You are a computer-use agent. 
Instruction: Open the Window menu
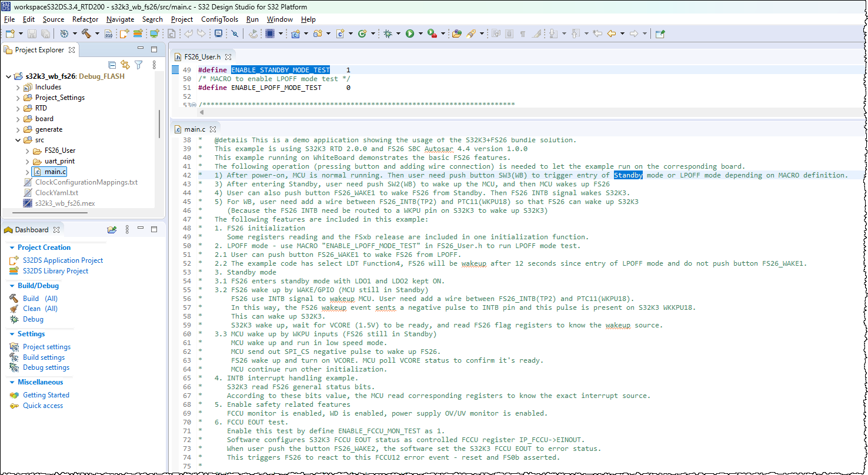pos(279,19)
